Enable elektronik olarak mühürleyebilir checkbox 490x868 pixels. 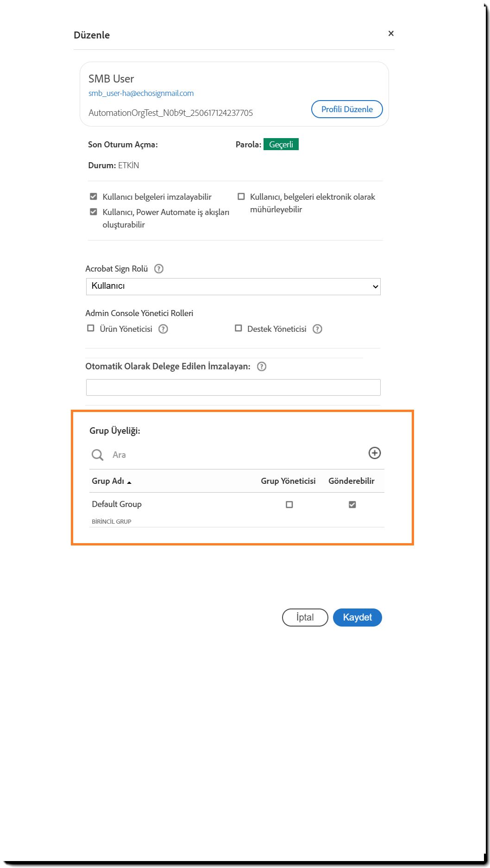pyautogui.click(x=241, y=196)
